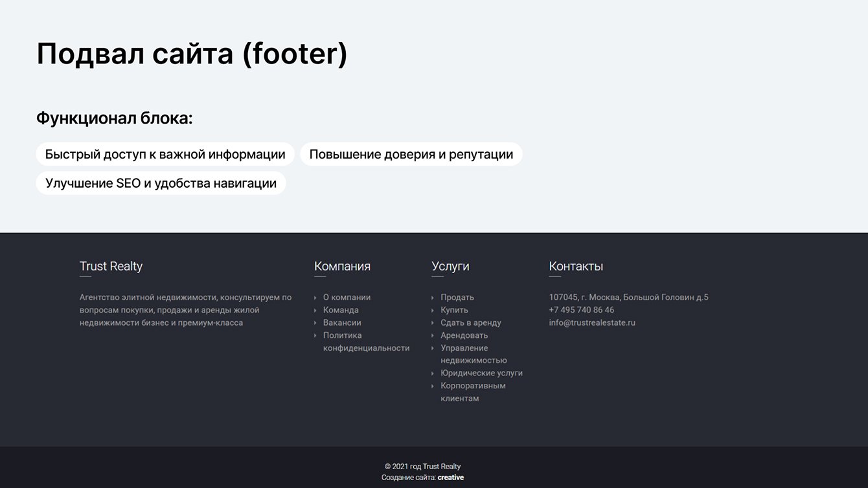868x488 pixels.
Task: Open the "О компании" footer link
Action: [x=347, y=298]
